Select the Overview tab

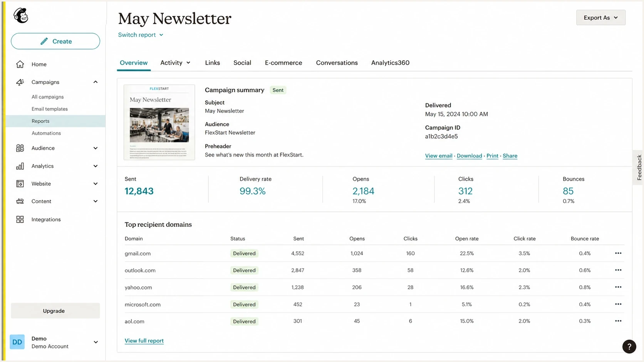(x=134, y=63)
